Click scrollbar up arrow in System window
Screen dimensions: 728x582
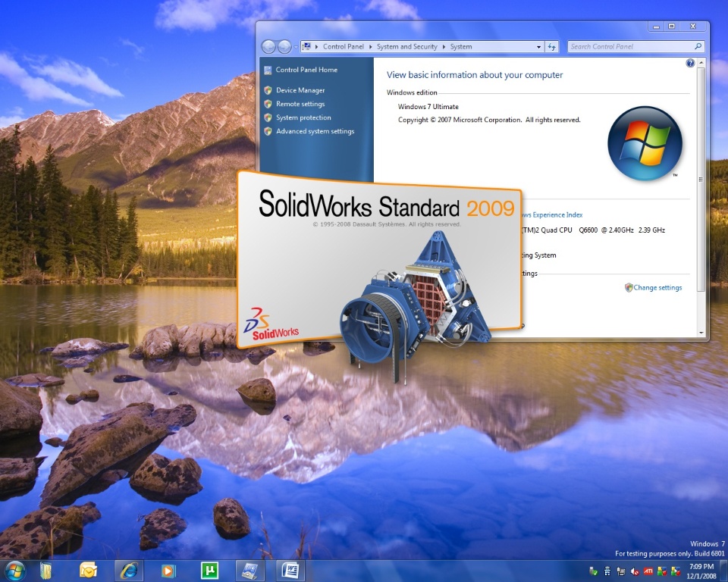(x=701, y=62)
